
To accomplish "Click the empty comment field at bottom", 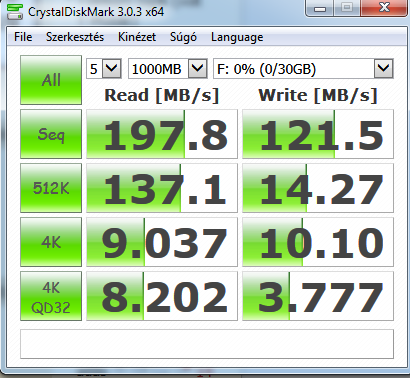I will pos(207,344).
